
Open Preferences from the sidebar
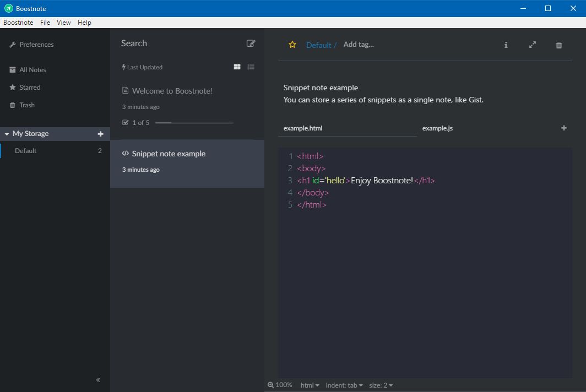pos(31,45)
